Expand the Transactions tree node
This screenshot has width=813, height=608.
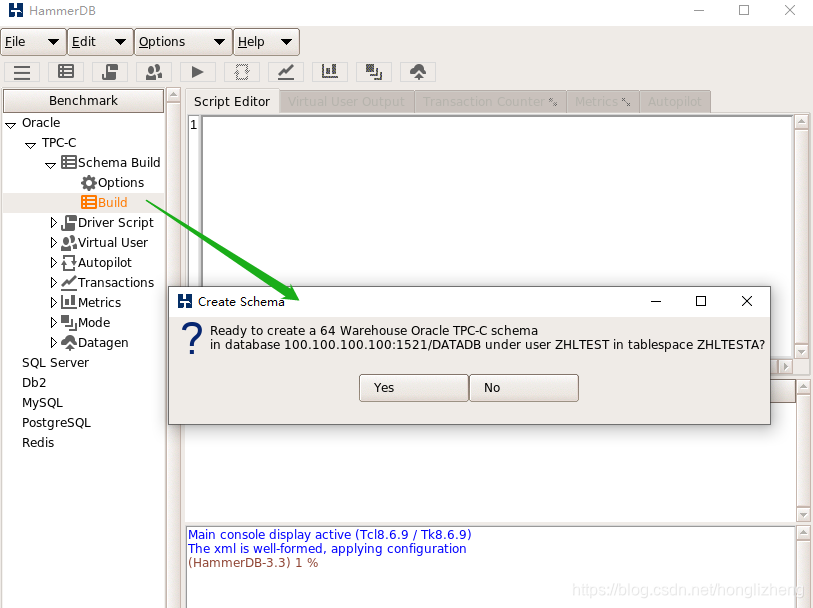pos(53,282)
